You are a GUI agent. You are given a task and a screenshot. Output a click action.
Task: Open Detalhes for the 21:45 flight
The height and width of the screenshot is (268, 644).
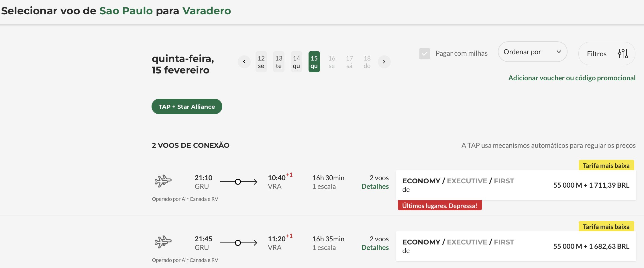click(375, 248)
